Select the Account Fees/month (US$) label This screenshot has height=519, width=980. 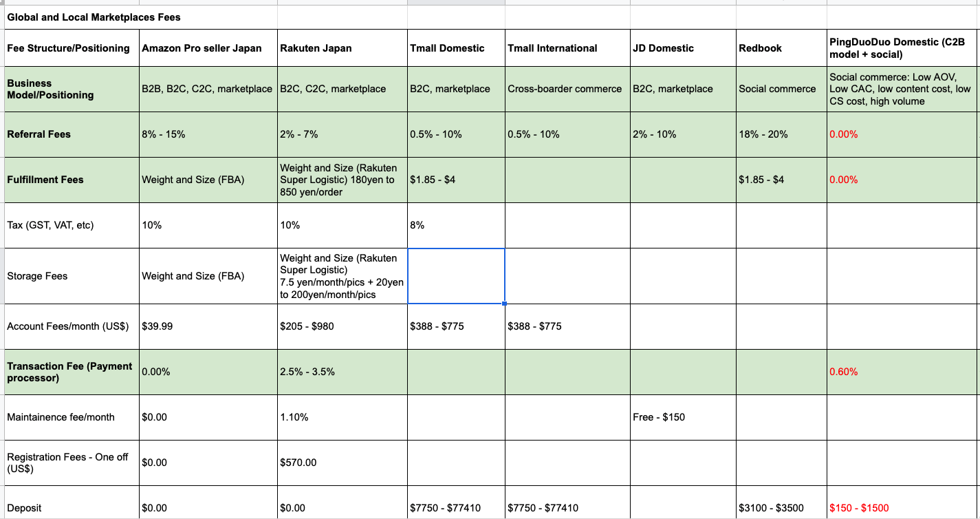point(72,326)
